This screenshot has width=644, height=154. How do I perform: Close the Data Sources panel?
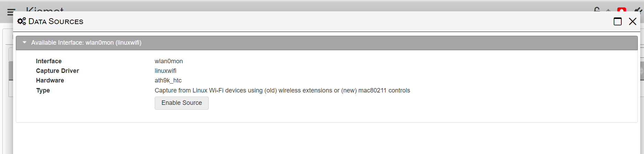[x=632, y=22]
